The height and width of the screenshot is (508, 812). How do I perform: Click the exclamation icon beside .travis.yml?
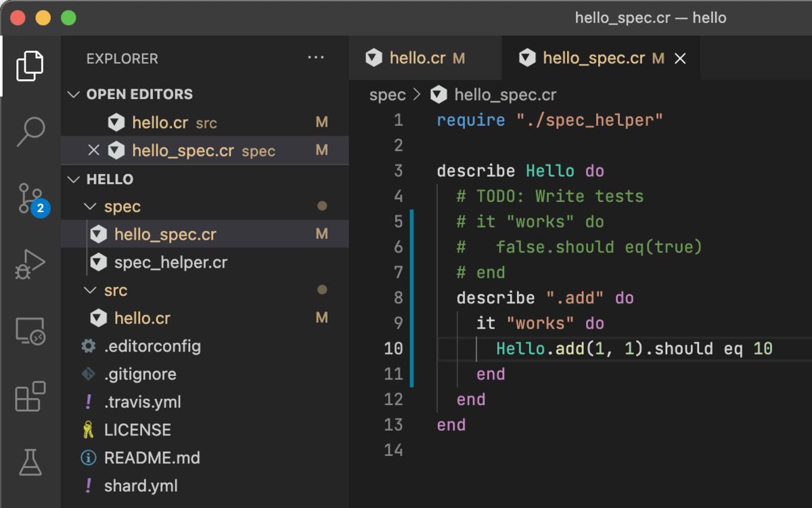pos(88,402)
